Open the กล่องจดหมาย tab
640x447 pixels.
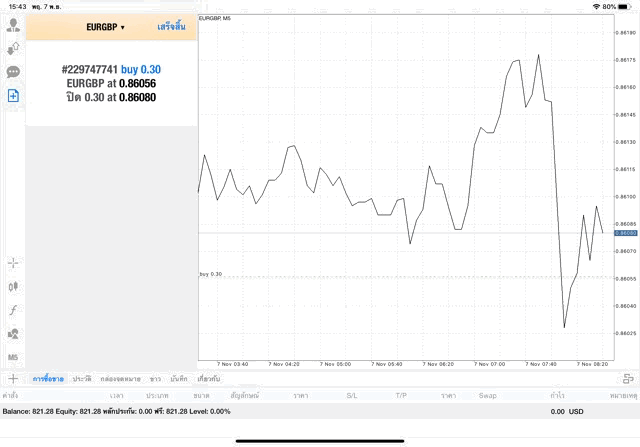pyautogui.click(x=122, y=379)
